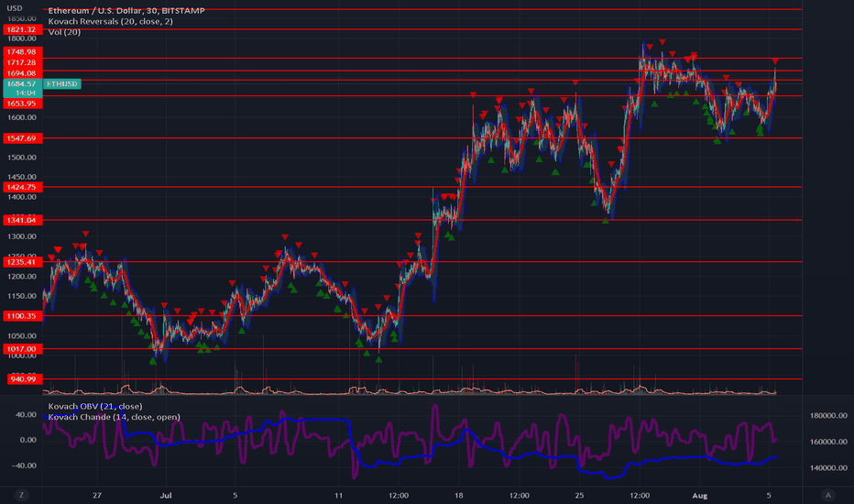Click the red 940.99 price level label
This screenshot has height=504, width=854.
coord(24,379)
